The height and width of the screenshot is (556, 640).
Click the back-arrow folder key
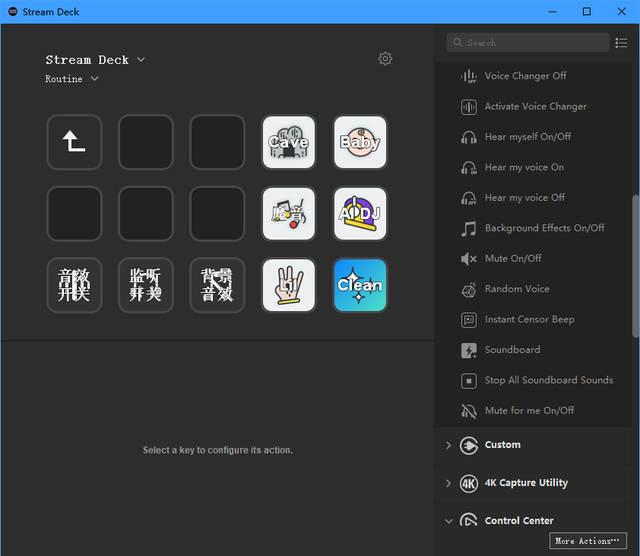click(74, 142)
